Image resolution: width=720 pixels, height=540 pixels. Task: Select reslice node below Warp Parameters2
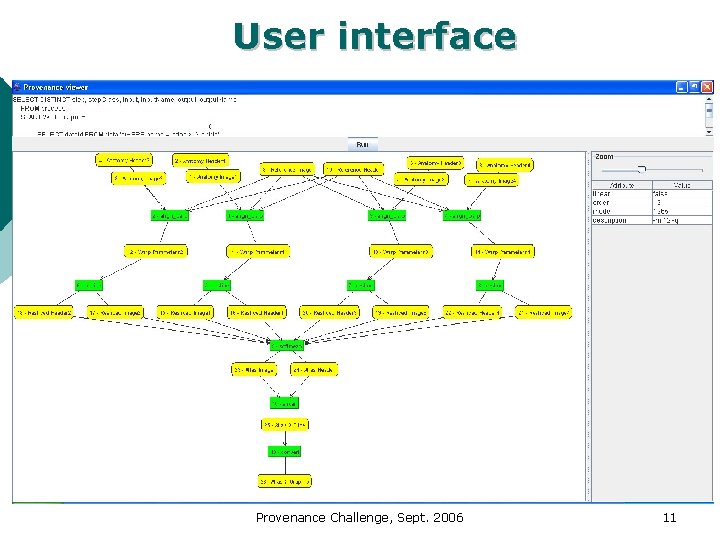pyautogui.click(x=89, y=286)
